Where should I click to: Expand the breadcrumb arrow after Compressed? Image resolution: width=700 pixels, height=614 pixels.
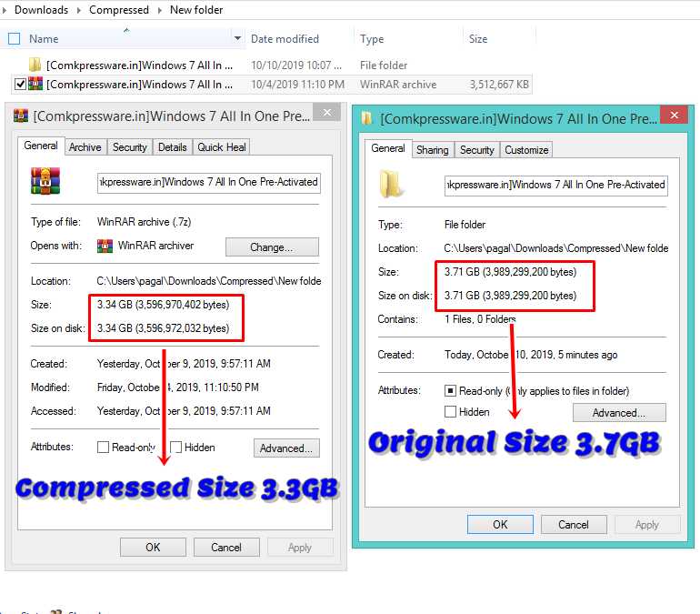pyautogui.click(x=160, y=10)
